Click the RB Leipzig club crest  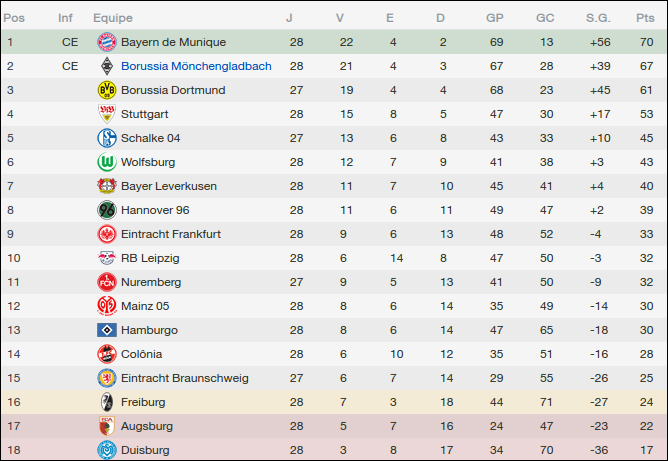(106, 258)
